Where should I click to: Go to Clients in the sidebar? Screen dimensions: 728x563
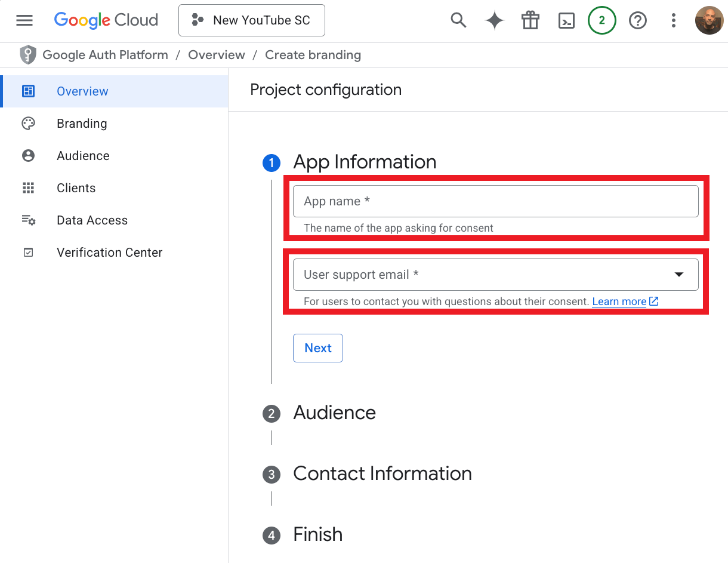(76, 188)
